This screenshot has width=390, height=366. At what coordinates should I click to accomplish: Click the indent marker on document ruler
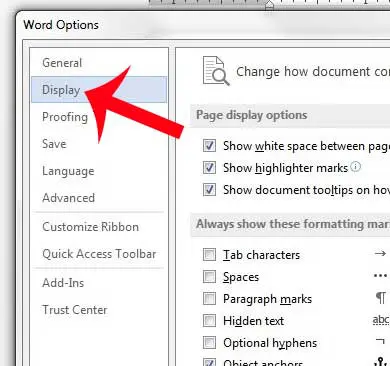(x=269, y=5)
